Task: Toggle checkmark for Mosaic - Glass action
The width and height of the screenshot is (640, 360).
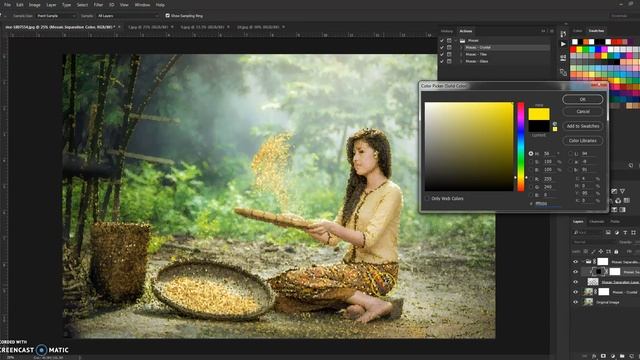Action: [x=442, y=61]
